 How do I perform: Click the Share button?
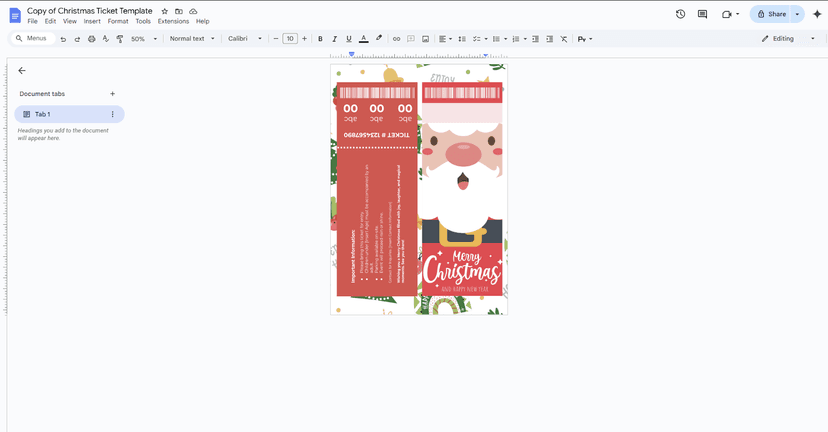tap(771, 14)
